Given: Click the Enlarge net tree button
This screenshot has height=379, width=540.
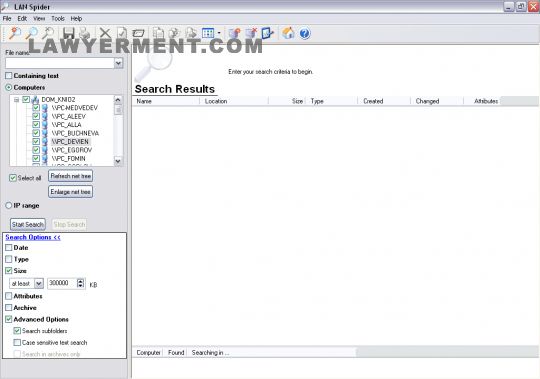Looking at the screenshot, I should click(x=71, y=192).
